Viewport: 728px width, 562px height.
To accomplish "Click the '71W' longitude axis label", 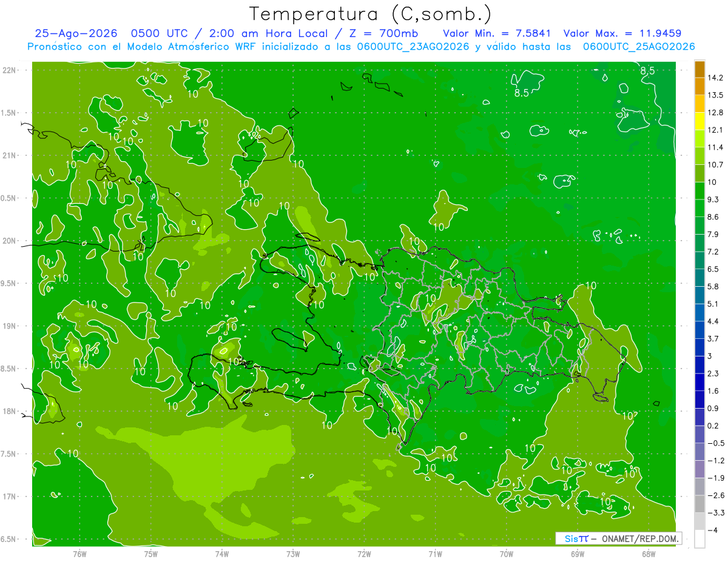I will 435,554.
